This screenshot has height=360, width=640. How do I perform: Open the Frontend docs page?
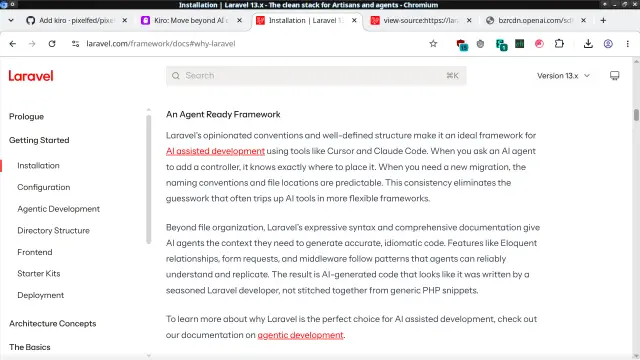coord(35,252)
